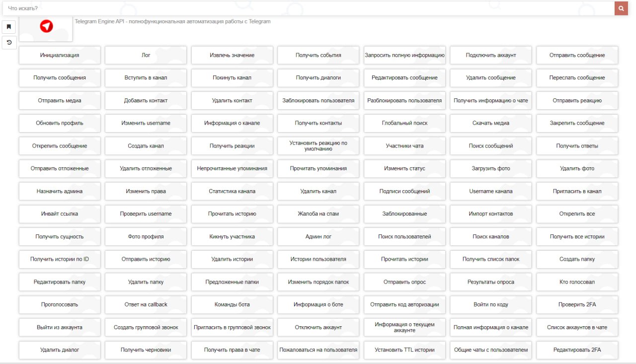Click 'Проверить 2FA' tile

pyautogui.click(x=577, y=305)
